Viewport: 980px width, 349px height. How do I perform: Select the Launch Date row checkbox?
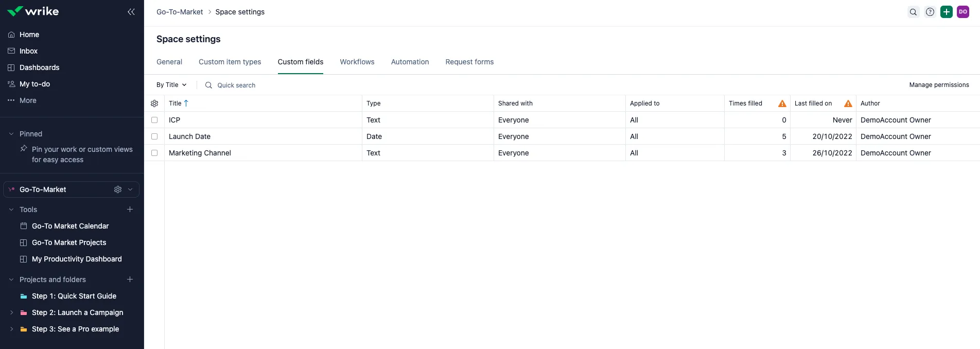click(154, 136)
